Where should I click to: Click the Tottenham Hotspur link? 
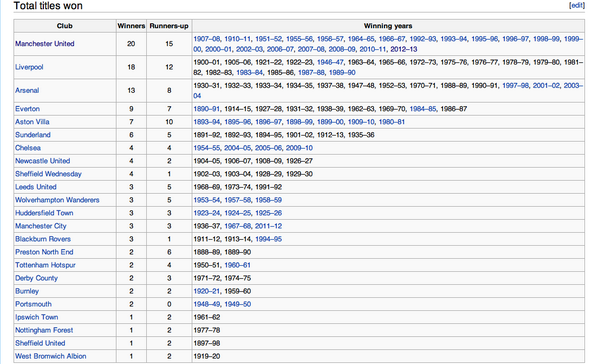[45, 265]
